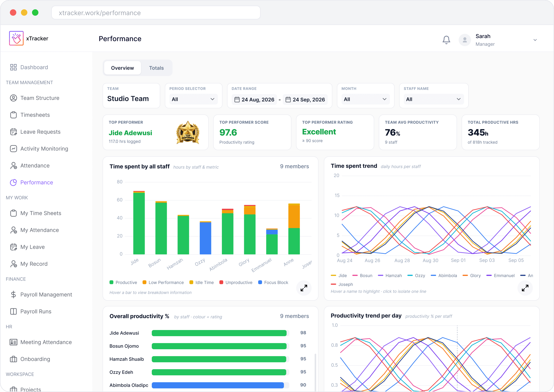Open Payroll Runs page

coord(31,311)
